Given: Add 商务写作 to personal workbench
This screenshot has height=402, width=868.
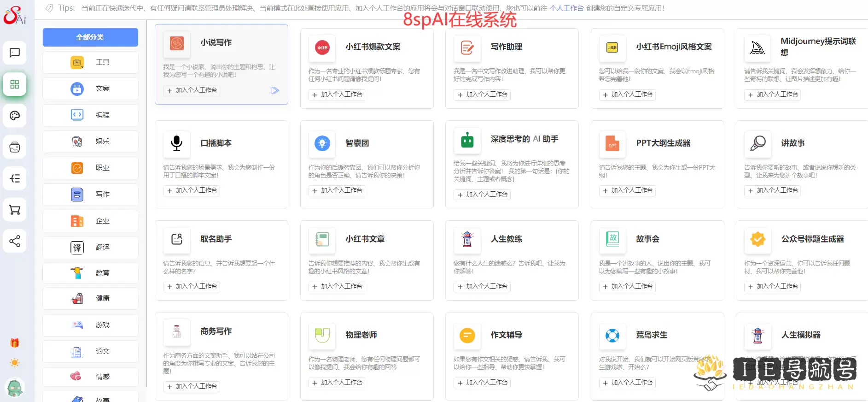Looking at the screenshot, I should coord(192,386).
